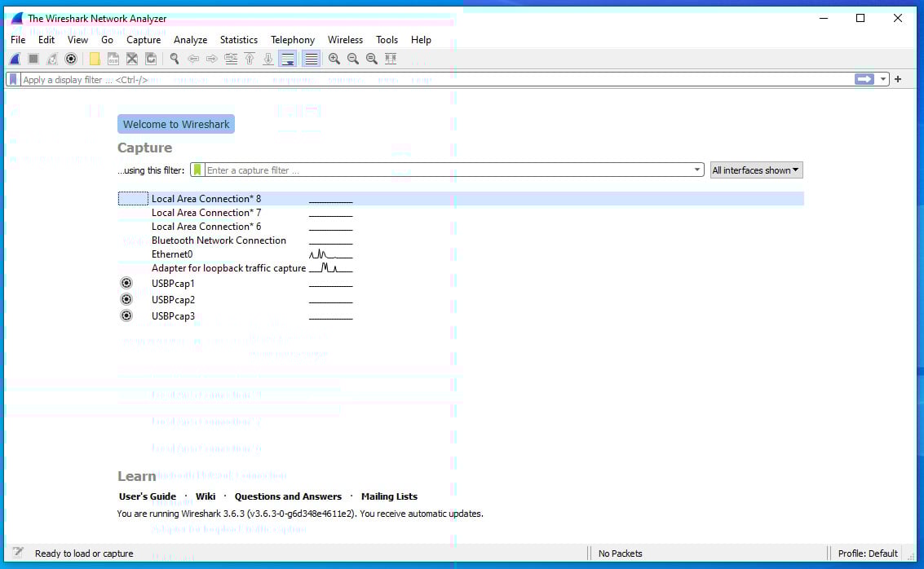Screen dimensions: 924x569
Task: Click the zoom in magnifier icon
Action: pos(334,59)
